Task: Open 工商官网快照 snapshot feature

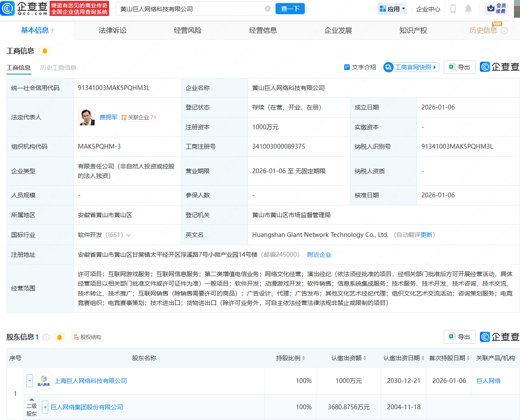Action: click(410, 67)
